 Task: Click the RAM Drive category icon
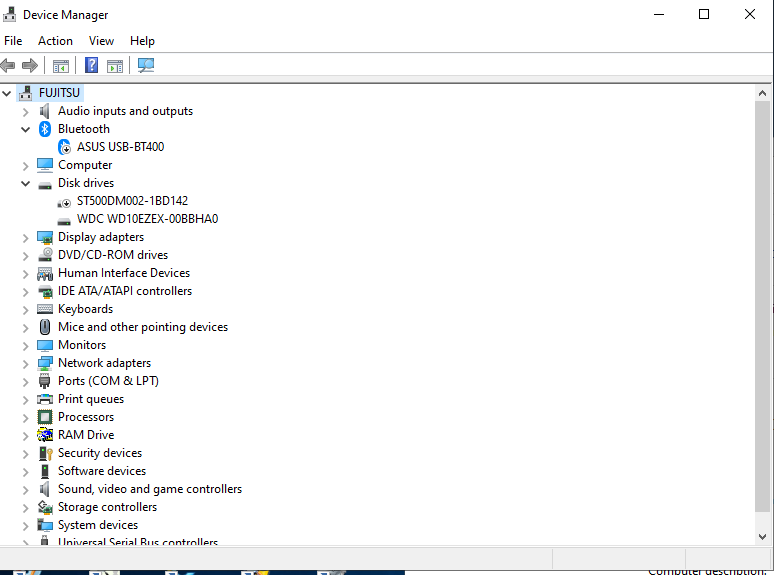[45, 435]
